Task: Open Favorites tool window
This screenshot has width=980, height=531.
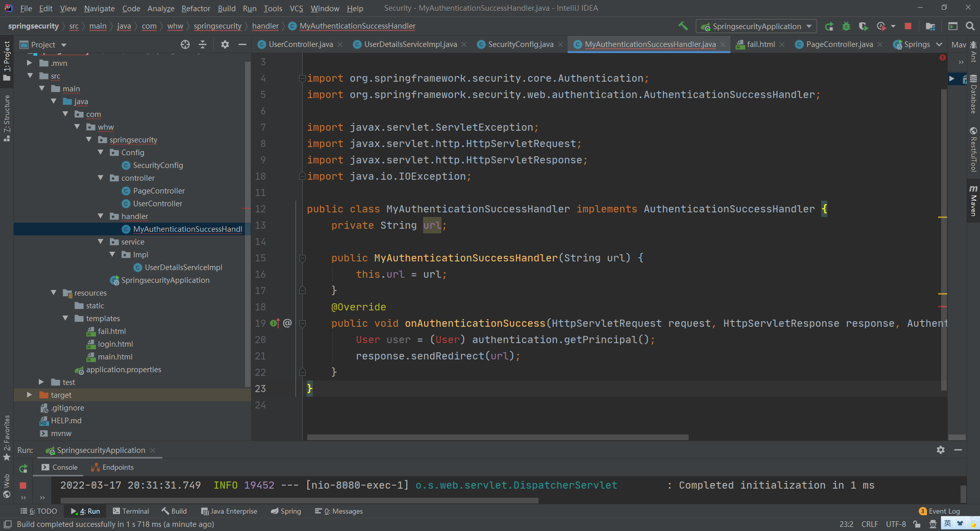Action: (7, 438)
